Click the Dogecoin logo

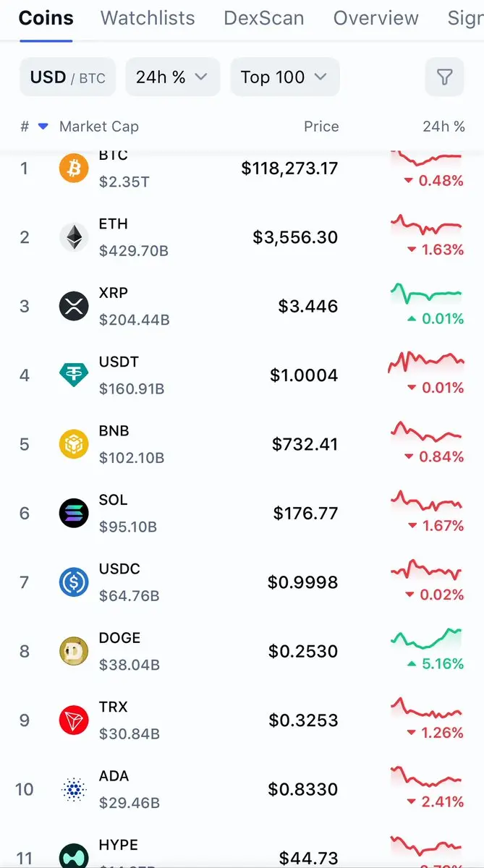pyautogui.click(x=74, y=652)
